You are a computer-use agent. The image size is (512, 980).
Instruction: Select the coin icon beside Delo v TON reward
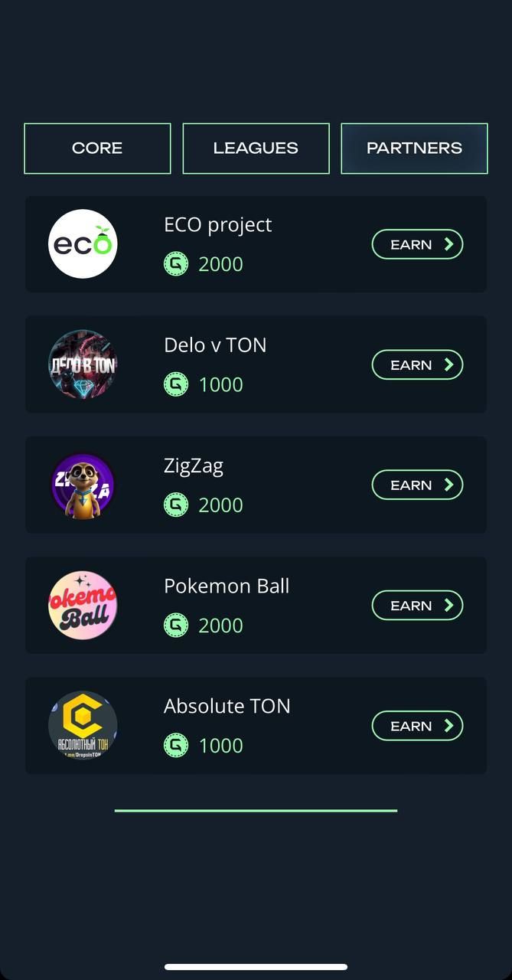click(x=176, y=384)
